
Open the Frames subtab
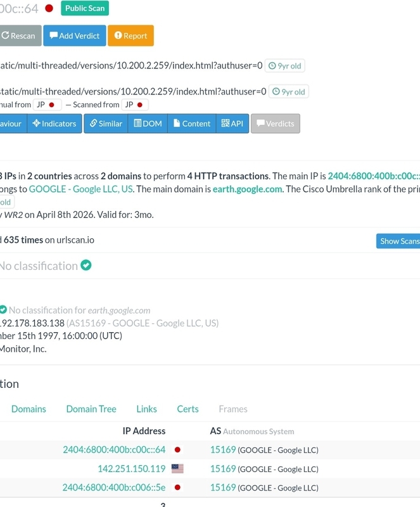233,409
